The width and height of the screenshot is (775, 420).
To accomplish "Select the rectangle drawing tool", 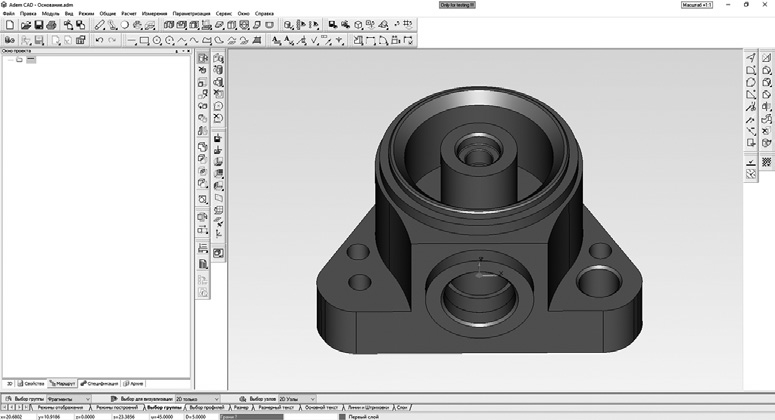I will pyautogui.click(x=144, y=41).
